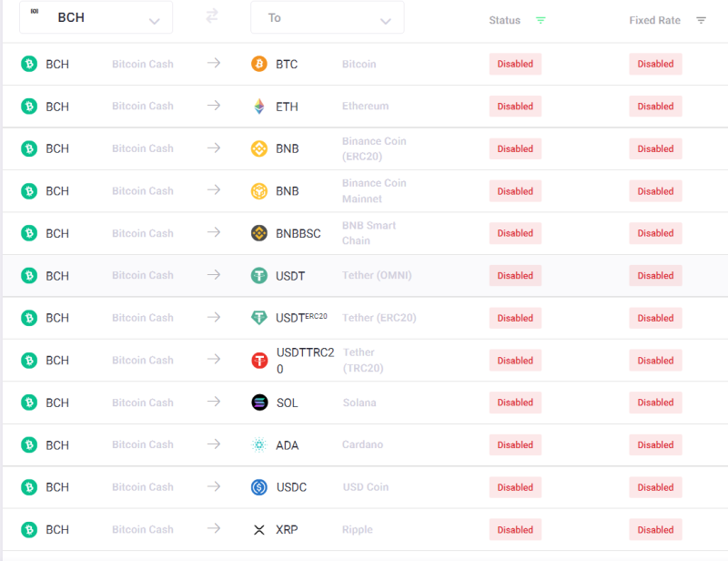Select the BCH to USDT ERC20 row
The image size is (728, 561).
point(366,318)
